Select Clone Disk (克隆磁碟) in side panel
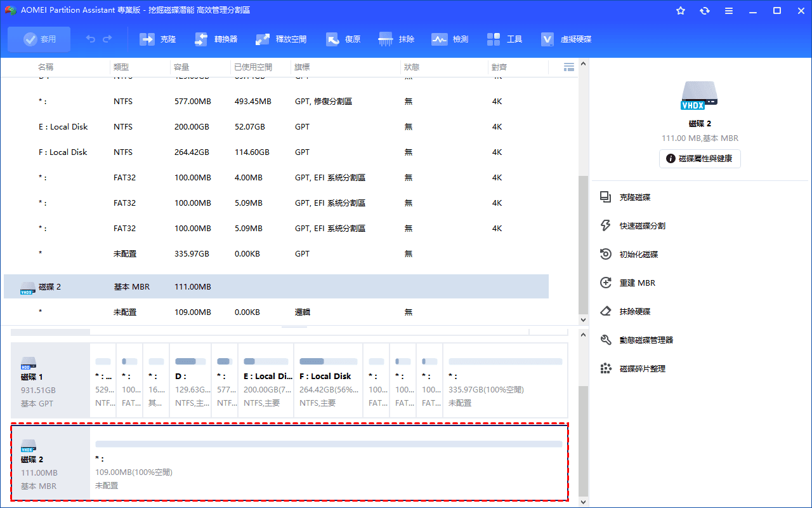The height and width of the screenshot is (508, 812). click(625, 197)
